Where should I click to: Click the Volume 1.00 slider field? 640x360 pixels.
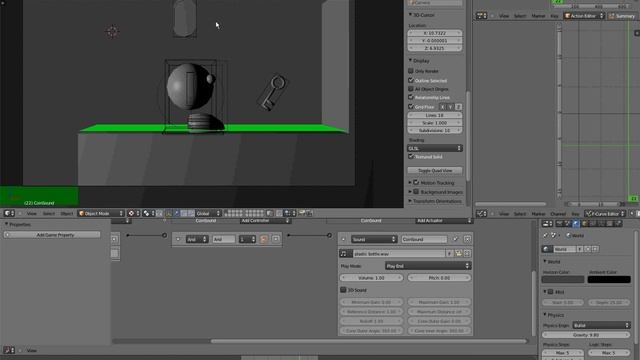click(371, 278)
